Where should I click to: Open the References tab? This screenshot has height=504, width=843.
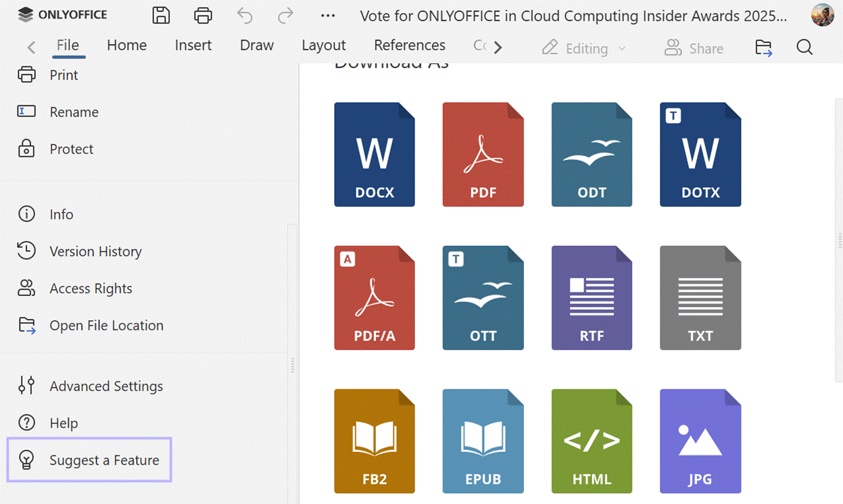click(x=410, y=45)
